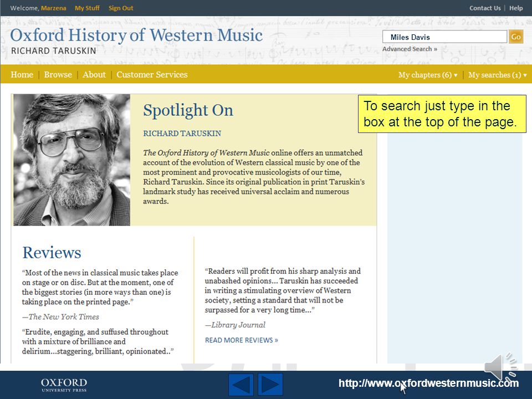Open the My Stuff link
532x399 pixels.
(x=87, y=8)
